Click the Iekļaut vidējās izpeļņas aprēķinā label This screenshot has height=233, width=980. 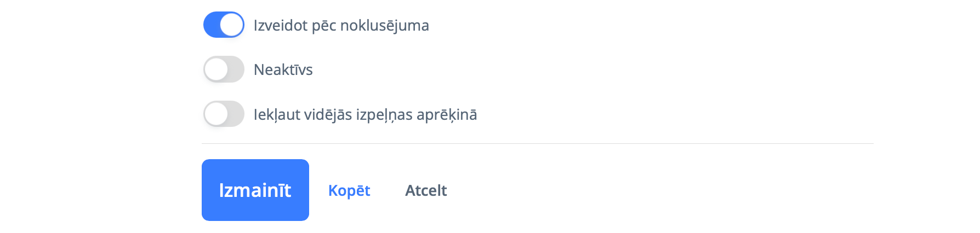[x=365, y=115]
